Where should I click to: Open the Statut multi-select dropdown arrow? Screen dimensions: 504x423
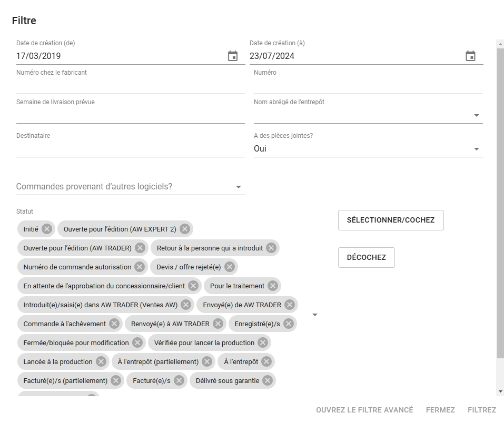315,315
